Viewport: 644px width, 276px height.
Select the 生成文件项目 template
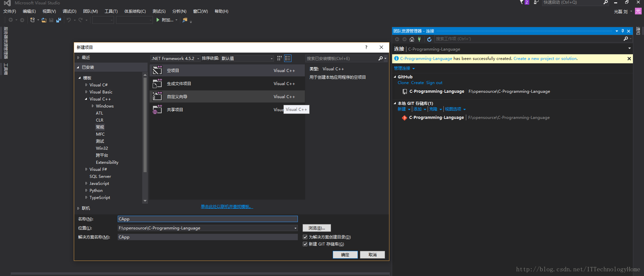click(x=227, y=83)
